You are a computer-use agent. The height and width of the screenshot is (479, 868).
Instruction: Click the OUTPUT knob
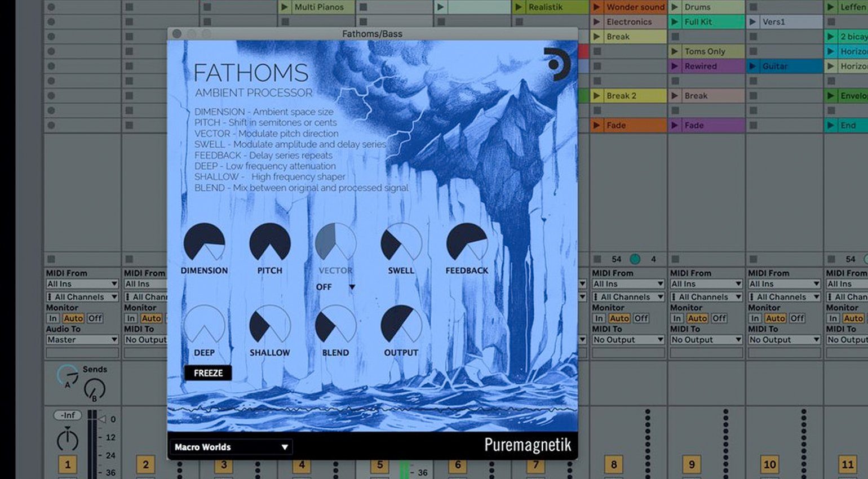click(x=401, y=325)
